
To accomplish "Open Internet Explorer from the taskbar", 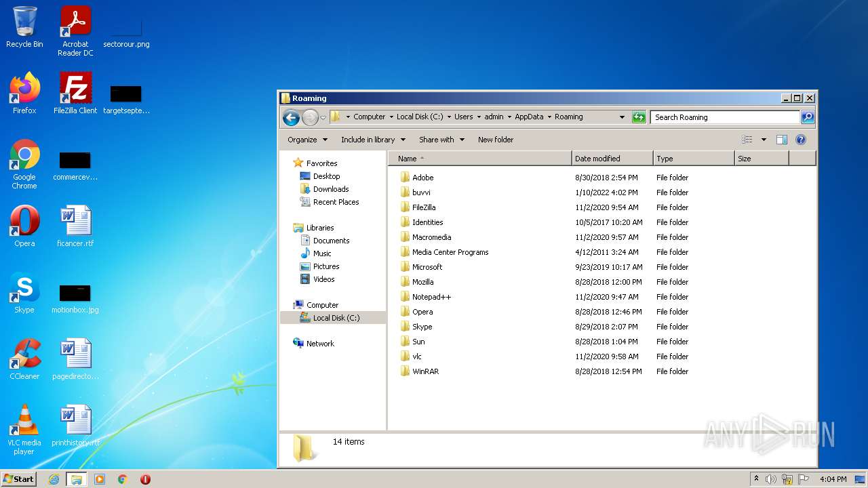I will coord(54,479).
